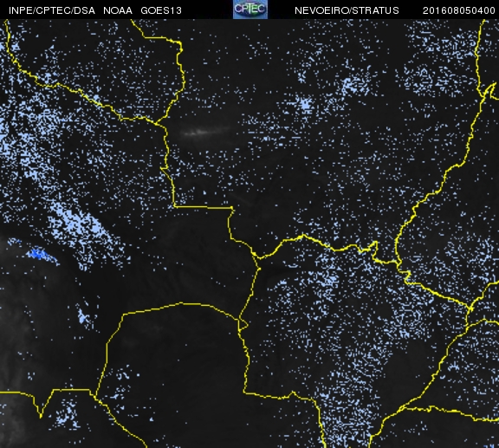
Task: Click the border junction in upper left quadrant
Action: tap(156, 123)
